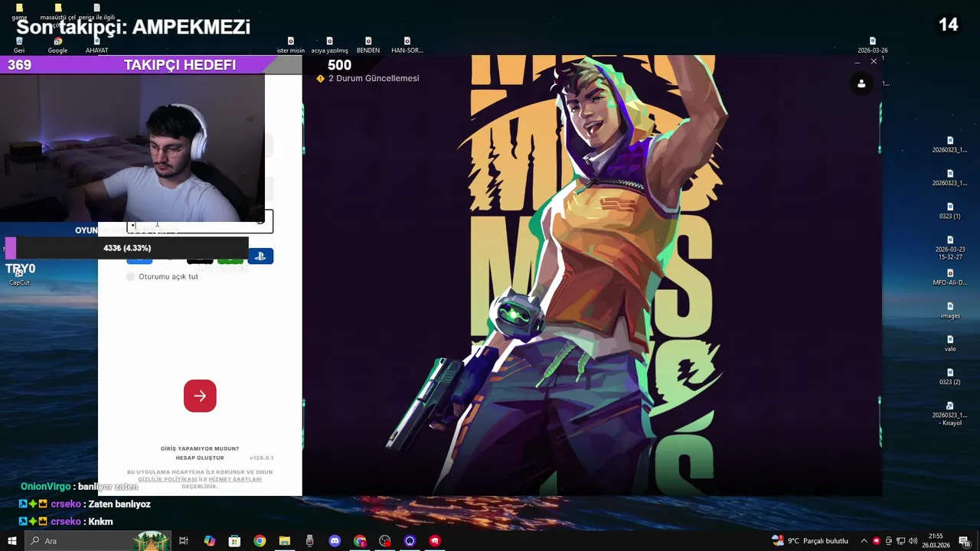
Task: Open network status tray icon
Action: (900, 541)
